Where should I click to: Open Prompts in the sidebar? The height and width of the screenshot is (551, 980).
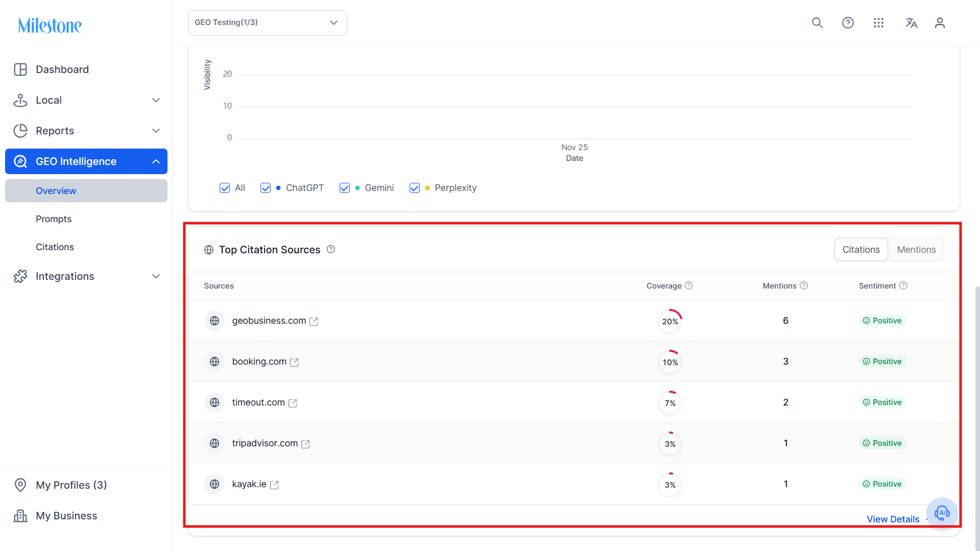tap(54, 219)
